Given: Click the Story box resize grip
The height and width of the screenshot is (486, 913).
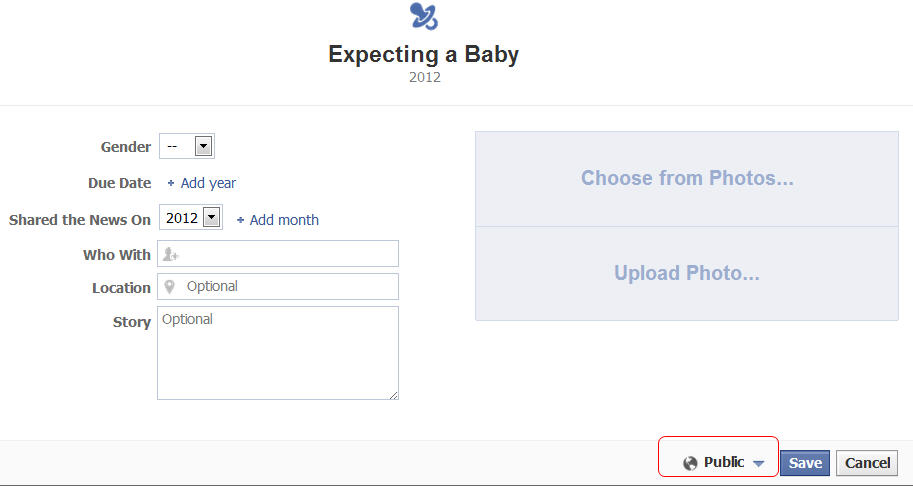Looking at the screenshot, I should pos(394,395).
